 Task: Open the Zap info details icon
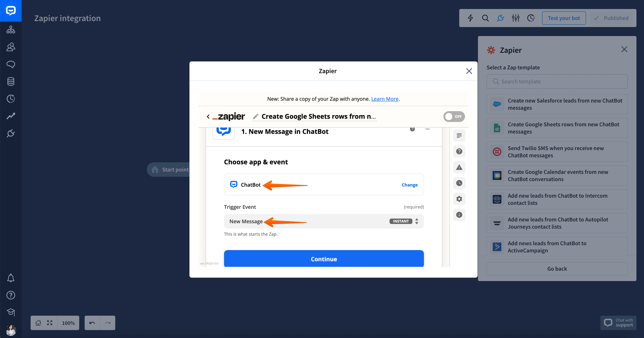tap(459, 215)
